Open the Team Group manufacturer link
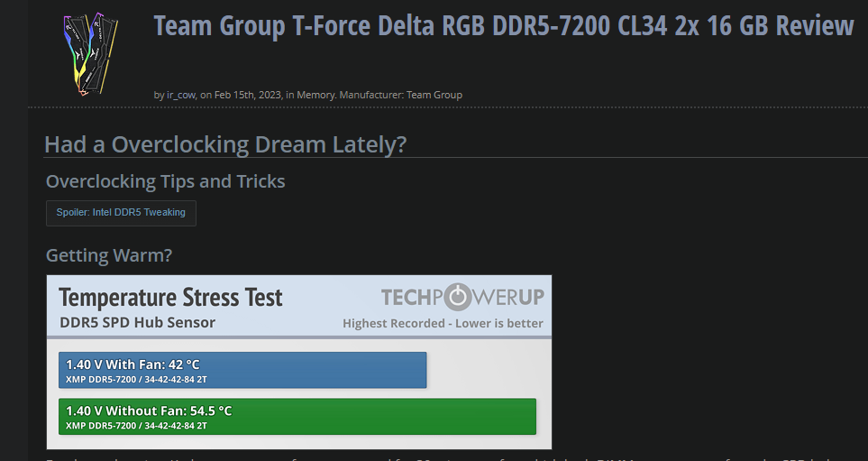Screen dimensions: 868x461 (x=434, y=95)
